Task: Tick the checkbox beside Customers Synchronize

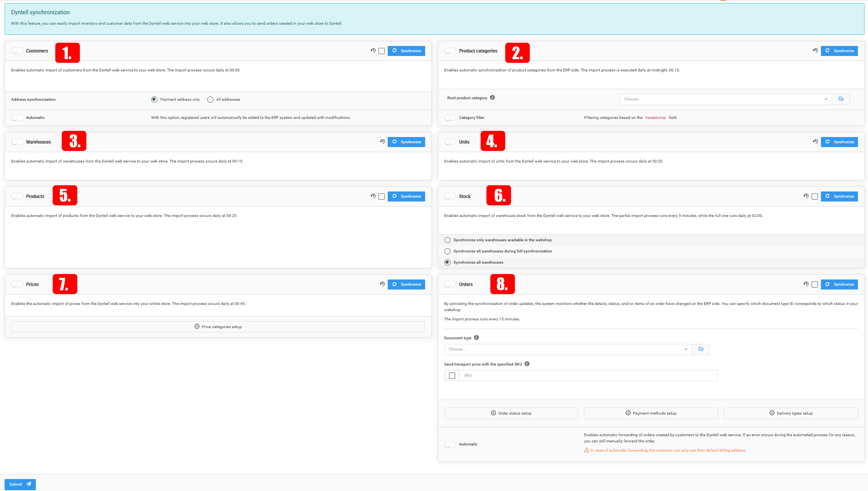Action: pyautogui.click(x=382, y=51)
